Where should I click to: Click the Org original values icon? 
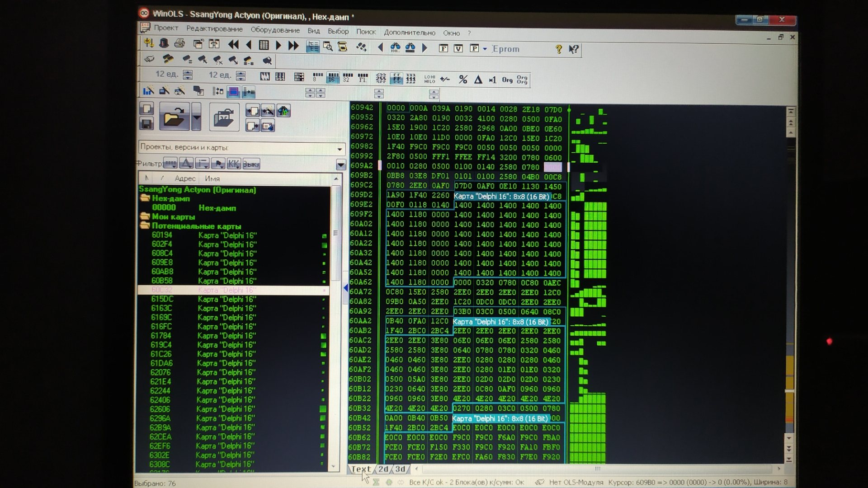(x=507, y=80)
